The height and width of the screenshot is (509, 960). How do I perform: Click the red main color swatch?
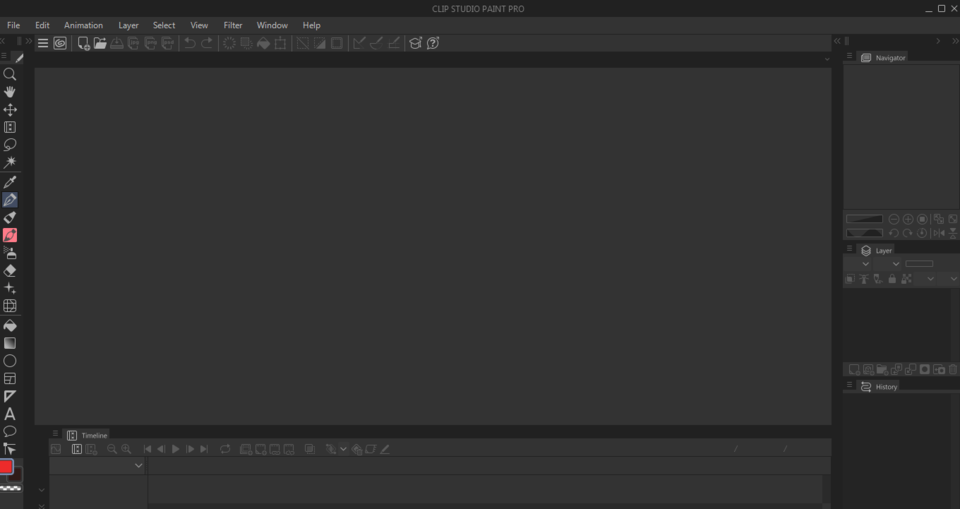6,467
